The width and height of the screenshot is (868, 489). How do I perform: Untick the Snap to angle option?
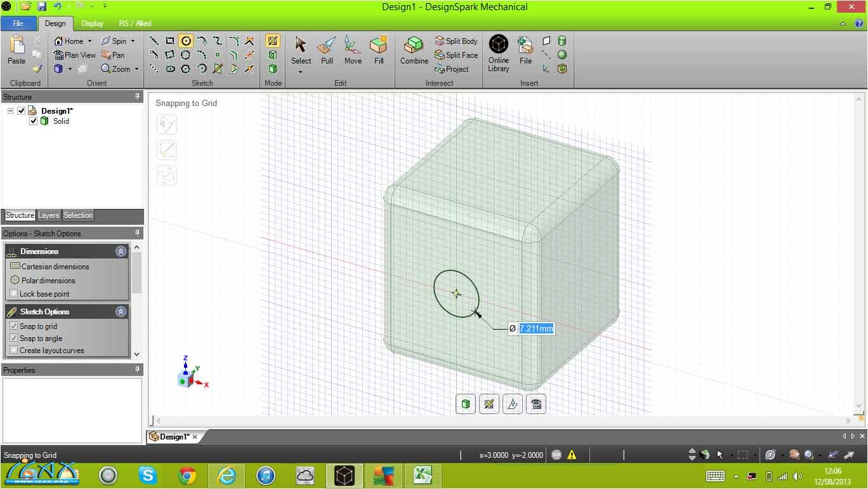(x=14, y=338)
